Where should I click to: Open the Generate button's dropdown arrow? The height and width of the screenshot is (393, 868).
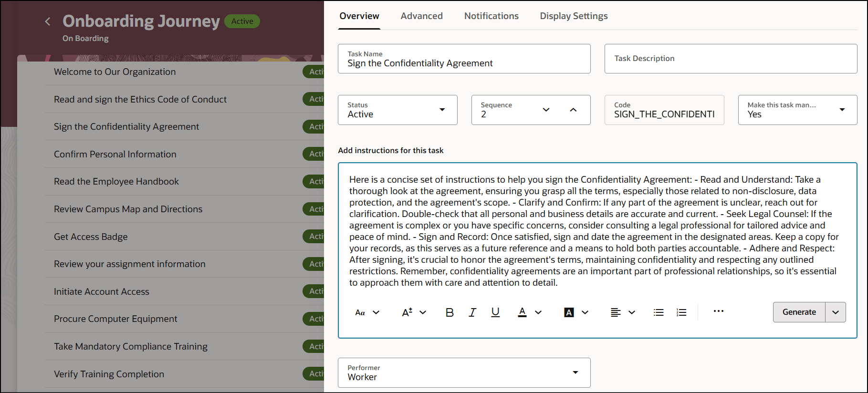[836, 312]
